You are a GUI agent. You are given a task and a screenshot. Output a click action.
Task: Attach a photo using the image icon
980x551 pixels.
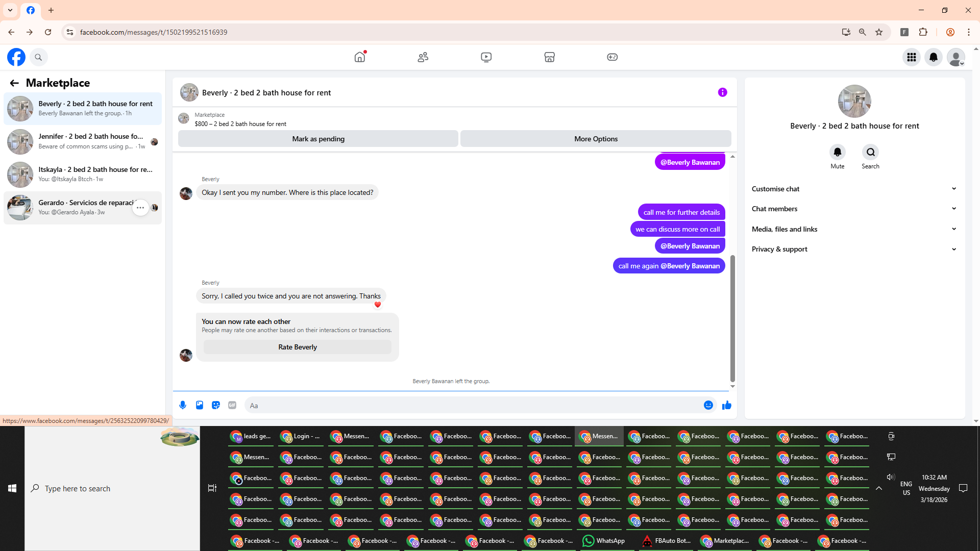pyautogui.click(x=200, y=405)
